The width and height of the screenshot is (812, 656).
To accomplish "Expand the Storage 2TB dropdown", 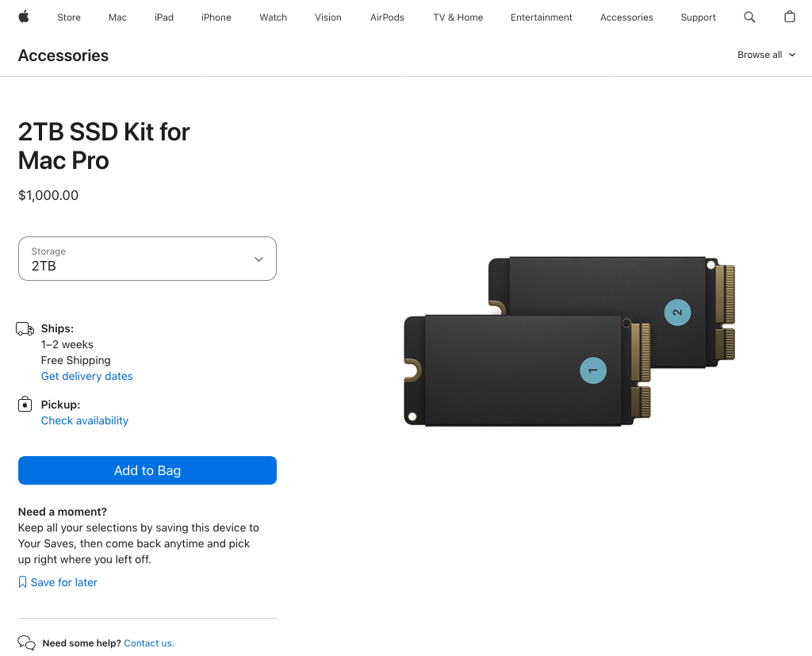I will tap(147, 259).
